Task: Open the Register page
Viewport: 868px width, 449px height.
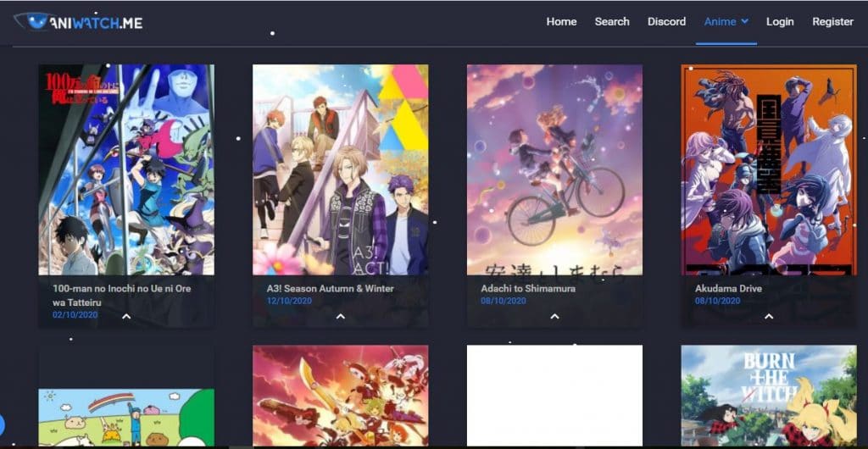Action: coord(832,21)
